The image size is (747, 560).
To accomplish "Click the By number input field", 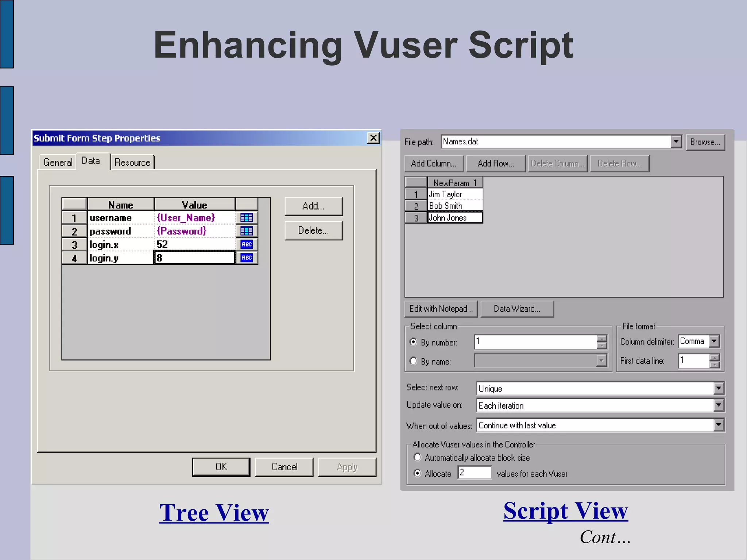I will tap(535, 342).
